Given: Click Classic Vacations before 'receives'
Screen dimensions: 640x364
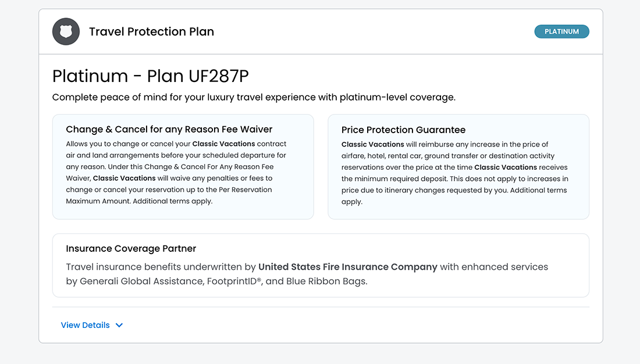Looking at the screenshot, I should (506, 167).
